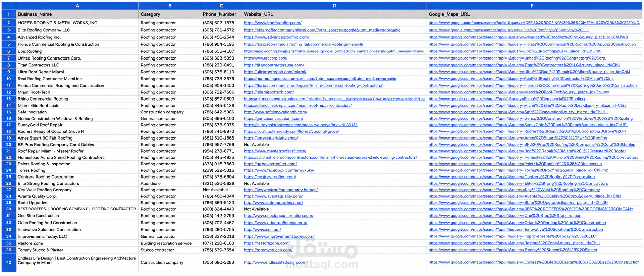The width and height of the screenshot is (644, 276).
Task: Select column D header
Action: (334, 6)
